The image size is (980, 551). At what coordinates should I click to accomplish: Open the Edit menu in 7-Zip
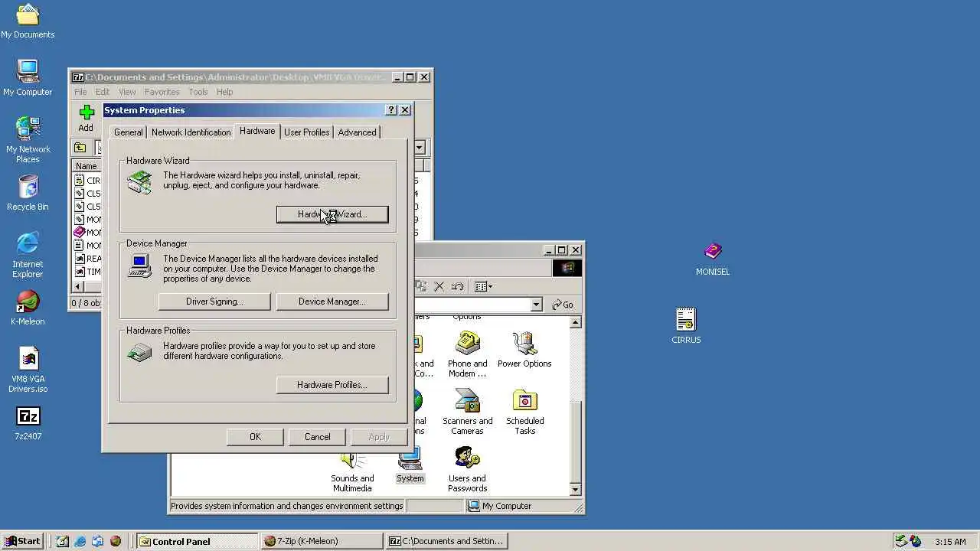pos(103,92)
